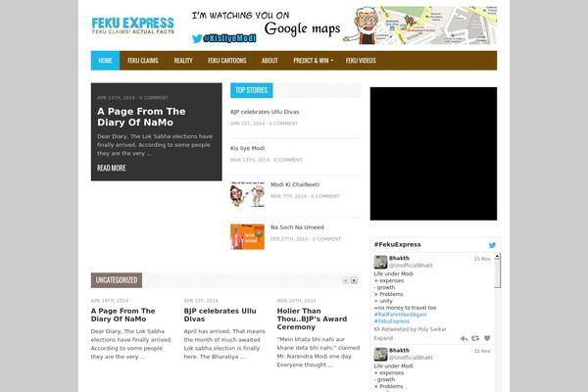The image size is (588, 392).
Task: Expand the first Bhakth tweet
Action: 383,338
